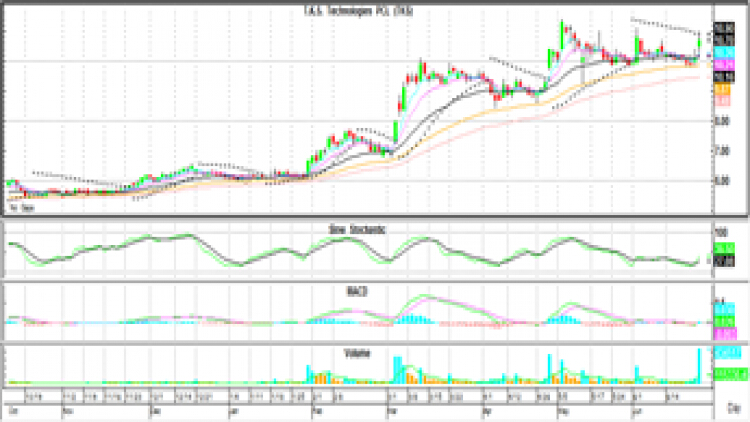Viewport: 750px width, 422px height.
Task: Click the magenta MACD value tag
Action: [x=725, y=333]
